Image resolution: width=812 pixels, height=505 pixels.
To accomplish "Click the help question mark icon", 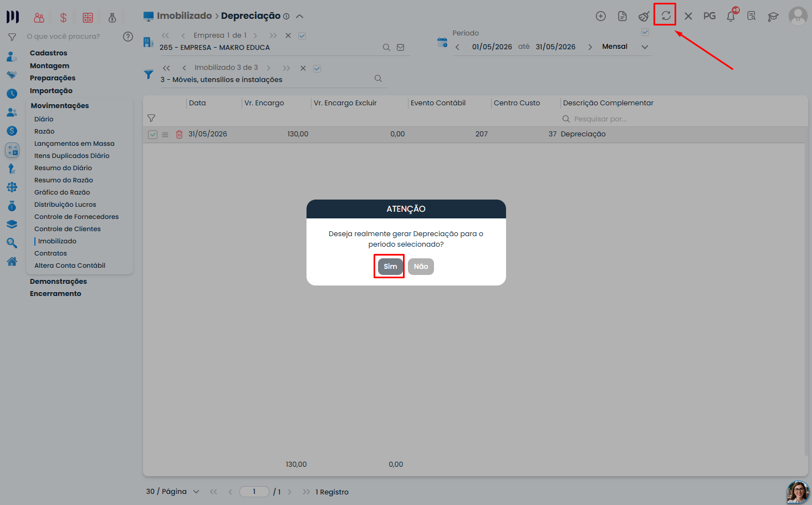I will pos(128,37).
